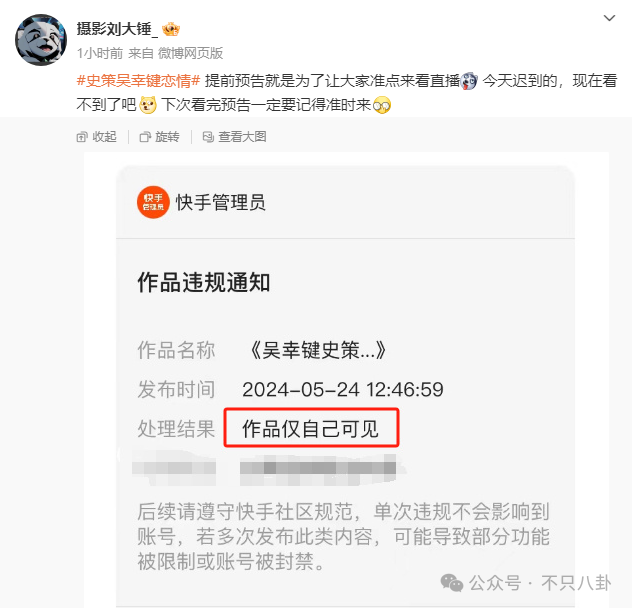Click the doge emoji in the post text

point(148,105)
